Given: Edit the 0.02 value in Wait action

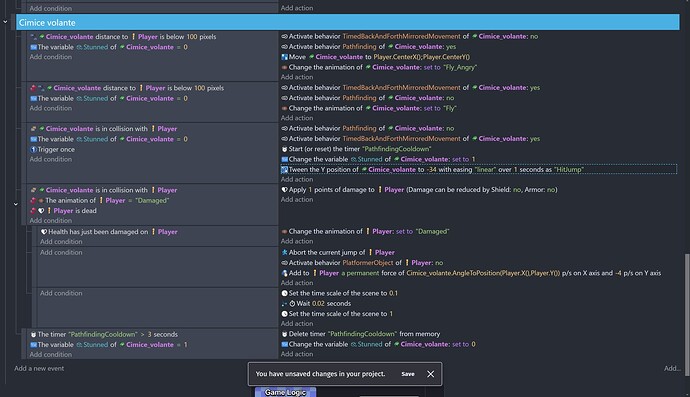Looking at the screenshot, I should (x=318, y=304).
